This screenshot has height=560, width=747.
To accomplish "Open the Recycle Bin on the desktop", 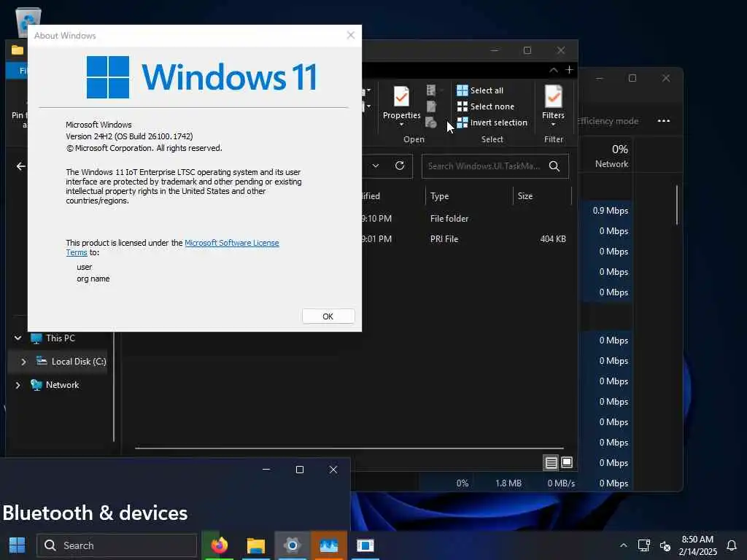I will coord(28,17).
